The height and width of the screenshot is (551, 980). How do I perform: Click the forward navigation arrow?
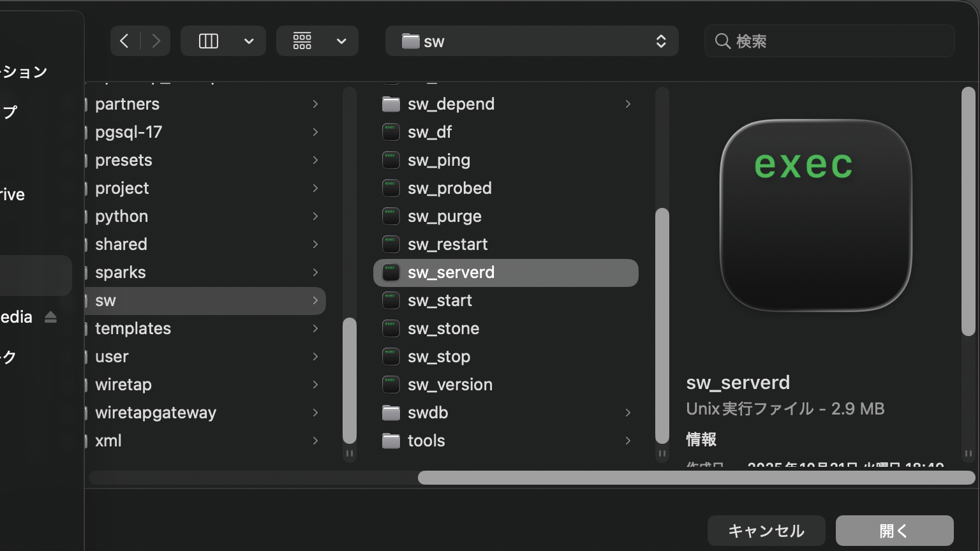[x=156, y=41]
